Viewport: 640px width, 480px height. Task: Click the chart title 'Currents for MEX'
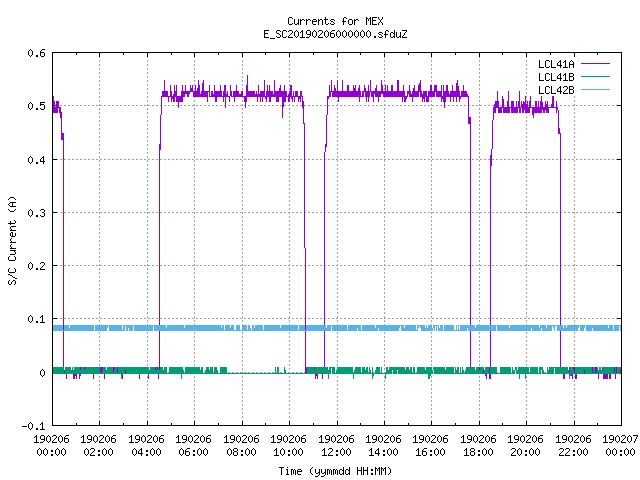click(x=335, y=21)
